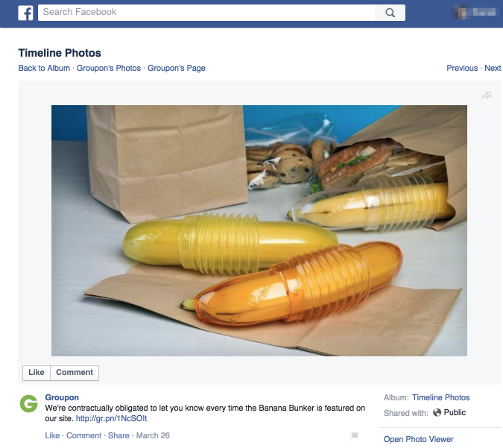
Task: Click the report flag icon
Action: point(354,435)
